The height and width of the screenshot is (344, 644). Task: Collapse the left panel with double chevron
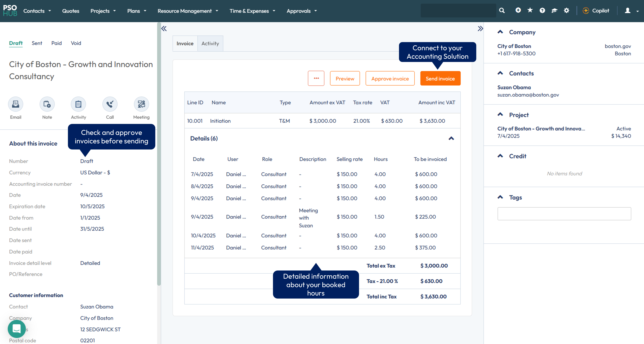pyautogui.click(x=164, y=29)
